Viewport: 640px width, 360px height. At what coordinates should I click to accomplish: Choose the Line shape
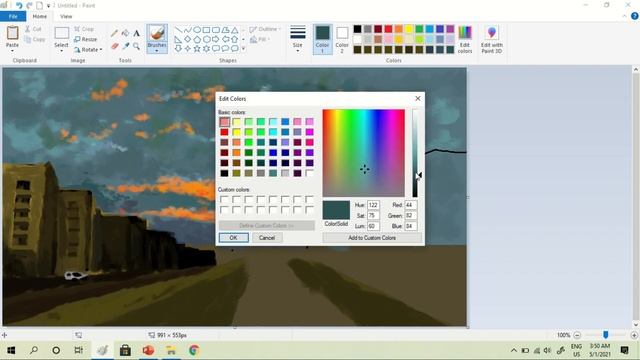click(178, 30)
